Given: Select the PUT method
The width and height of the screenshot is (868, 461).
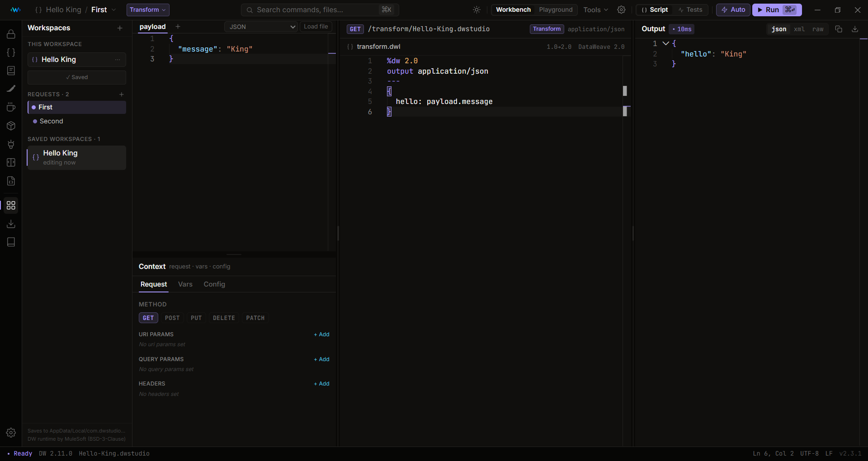Looking at the screenshot, I should pyautogui.click(x=196, y=318).
